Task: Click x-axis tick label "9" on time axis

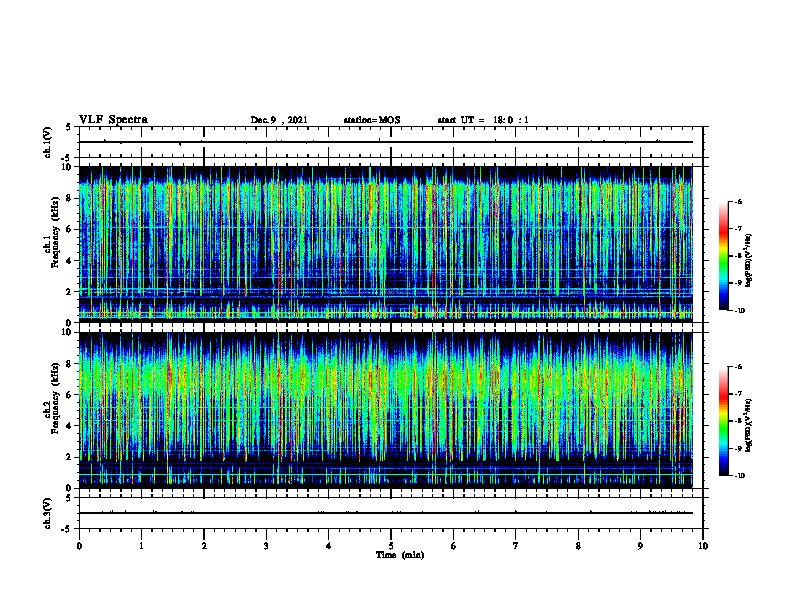Action: click(640, 546)
